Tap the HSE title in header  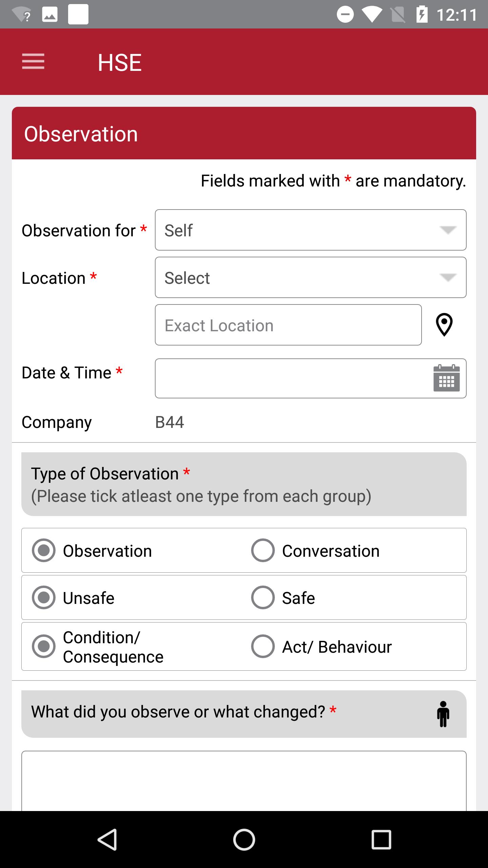point(120,62)
